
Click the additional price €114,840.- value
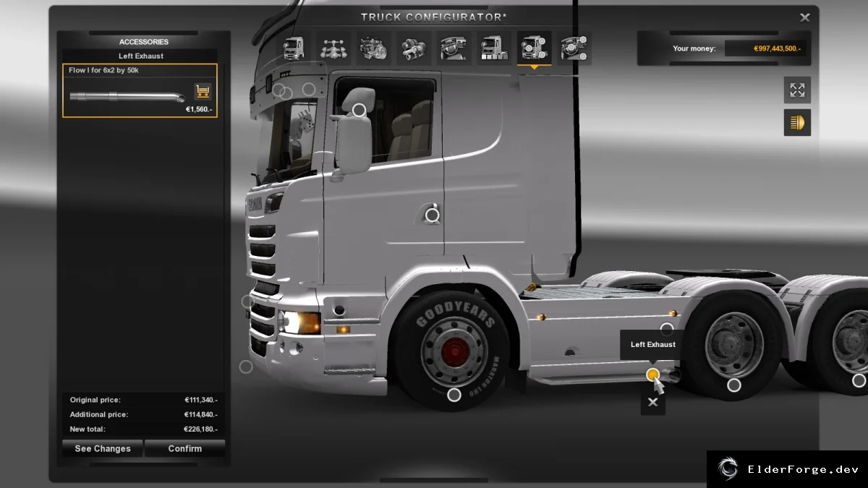point(201,414)
